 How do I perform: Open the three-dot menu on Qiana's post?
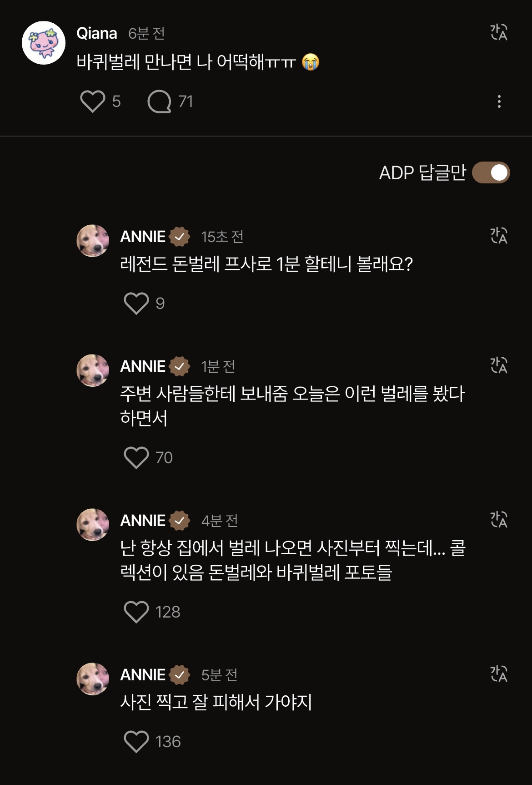[499, 101]
